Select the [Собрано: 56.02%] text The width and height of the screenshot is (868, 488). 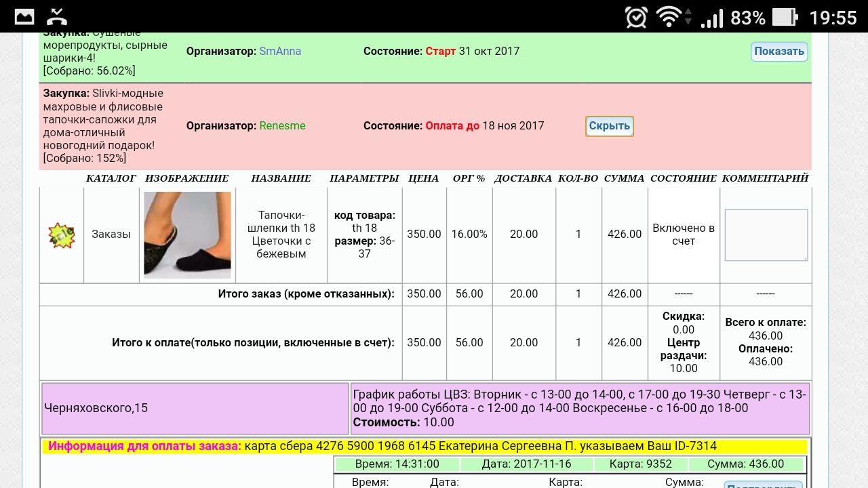(89, 71)
